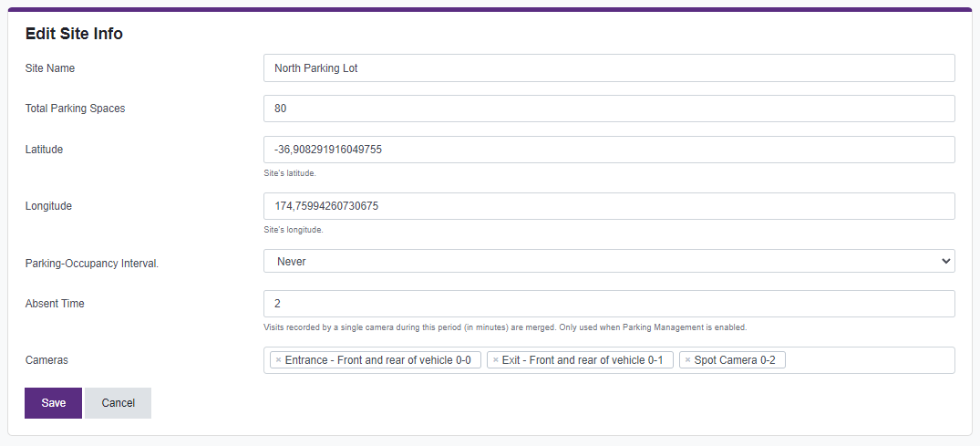Click the Cancel button
The height and width of the screenshot is (446, 980).
(x=118, y=403)
